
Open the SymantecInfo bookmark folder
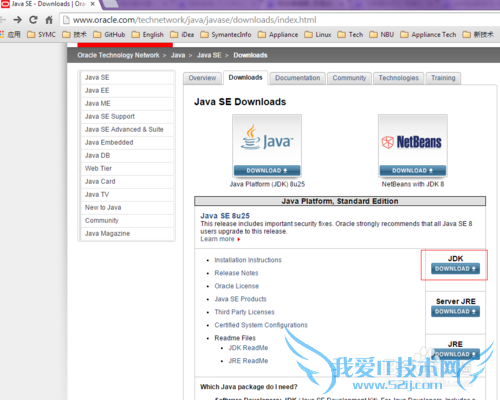click(226, 35)
